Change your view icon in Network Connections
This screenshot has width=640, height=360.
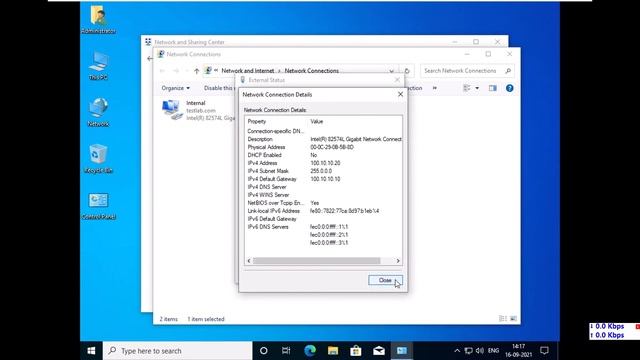click(x=467, y=88)
